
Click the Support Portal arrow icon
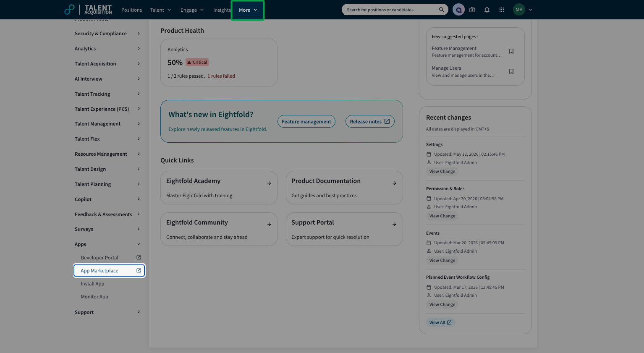click(394, 225)
